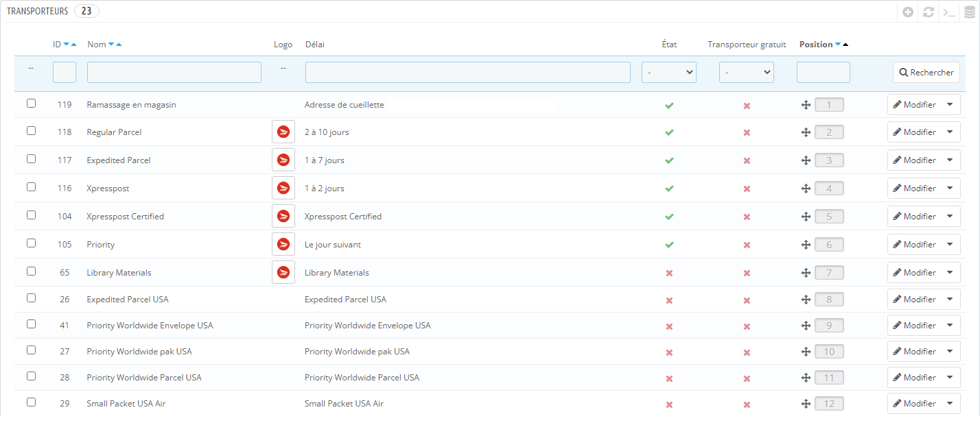Screen dimensions: 980x425
Task: Show the SQL query icon
Action: [x=949, y=12]
